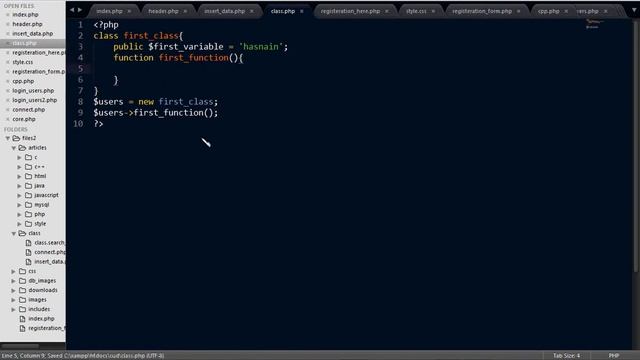The width and height of the screenshot is (640, 360).
Task: Collapse the class folder
Action: point(14,233)
